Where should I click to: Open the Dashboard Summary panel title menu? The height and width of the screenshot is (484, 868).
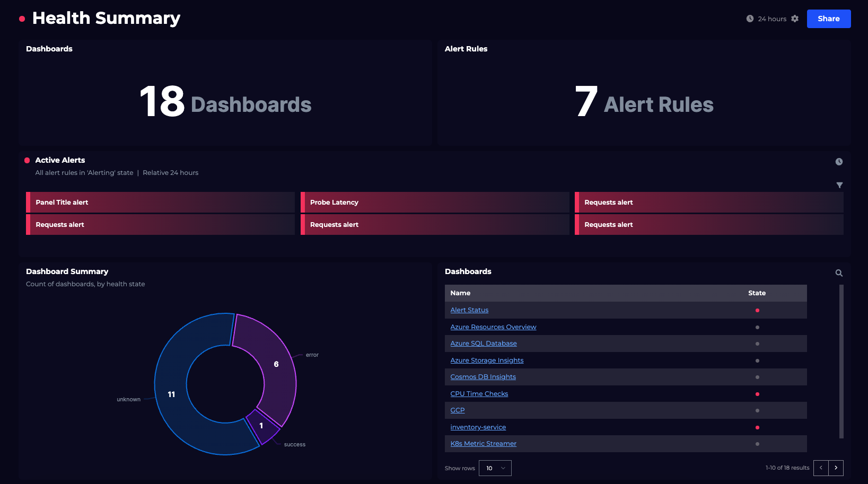pyautogui.click(x=67, y=271)
